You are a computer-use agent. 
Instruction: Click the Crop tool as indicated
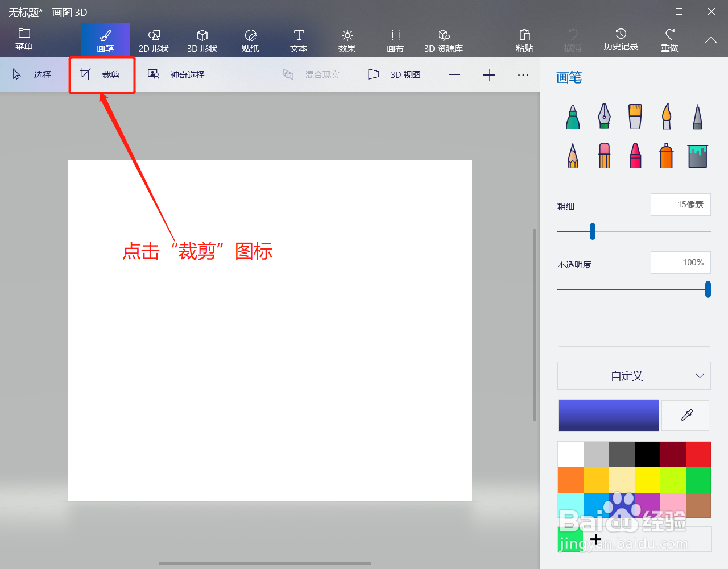[x=101, y=74]
